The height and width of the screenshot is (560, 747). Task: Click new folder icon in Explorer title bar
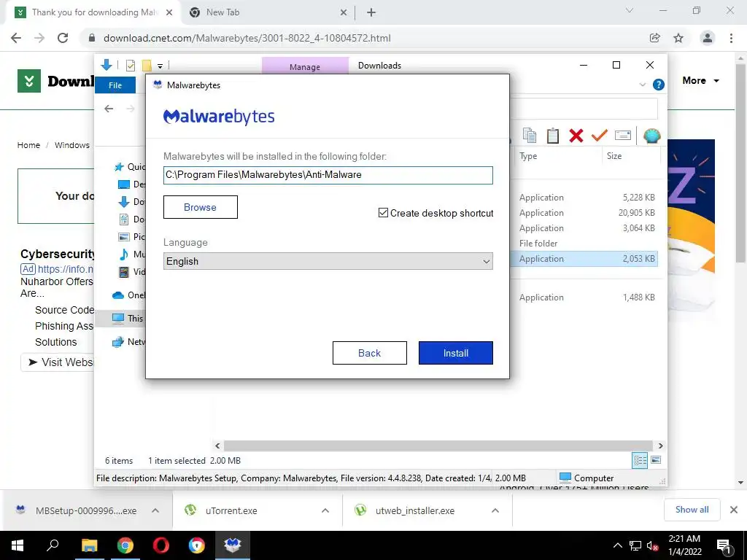pos(147,65)
